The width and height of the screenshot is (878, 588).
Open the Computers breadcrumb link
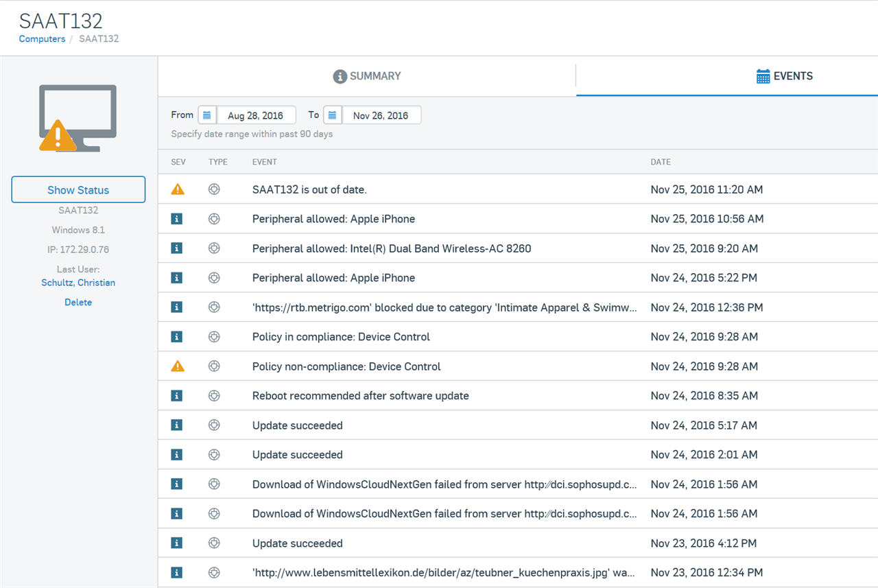(42, 39)
